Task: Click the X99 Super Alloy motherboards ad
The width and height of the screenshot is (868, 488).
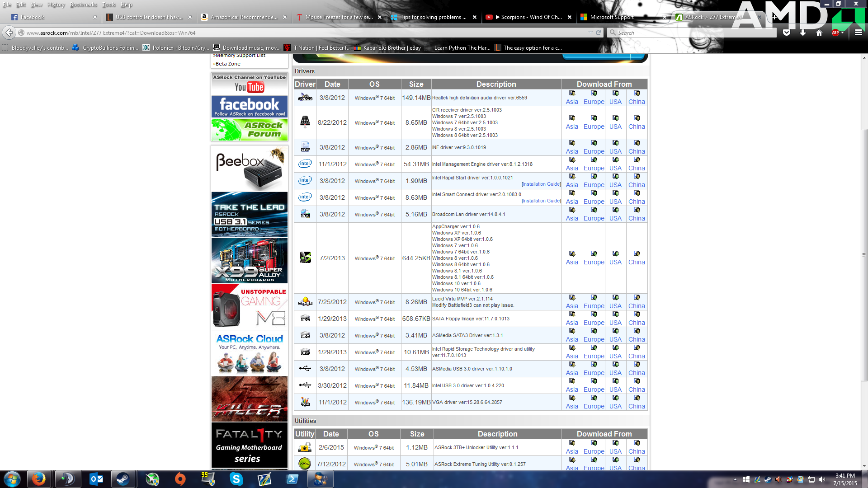Action: point(249,261)
